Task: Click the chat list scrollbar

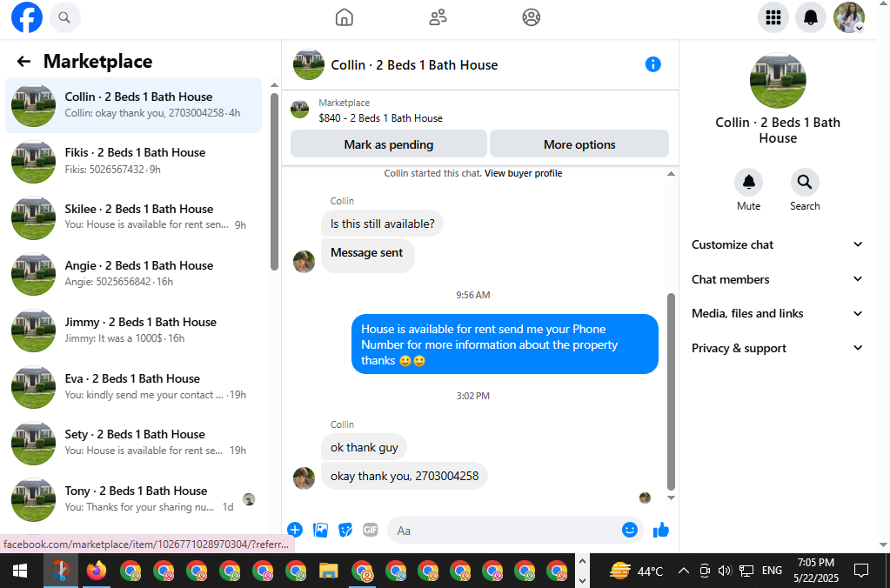Action: click(x=275, y=182)
